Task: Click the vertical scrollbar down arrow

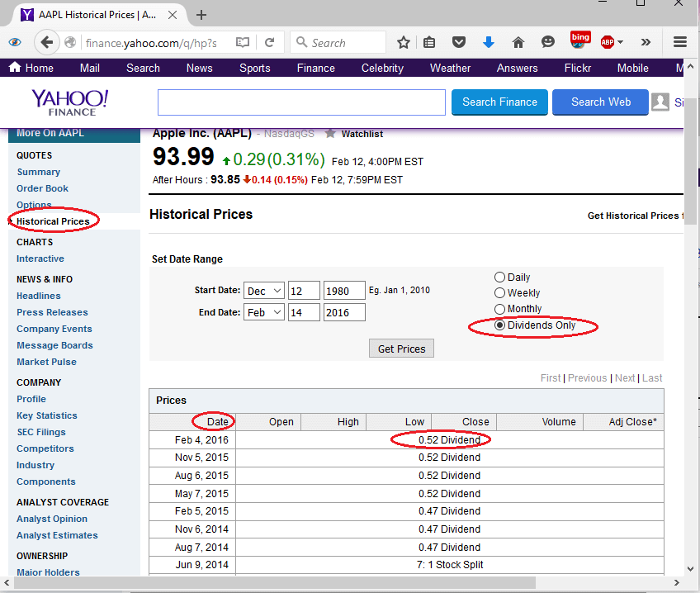Action: pos(690,569)
